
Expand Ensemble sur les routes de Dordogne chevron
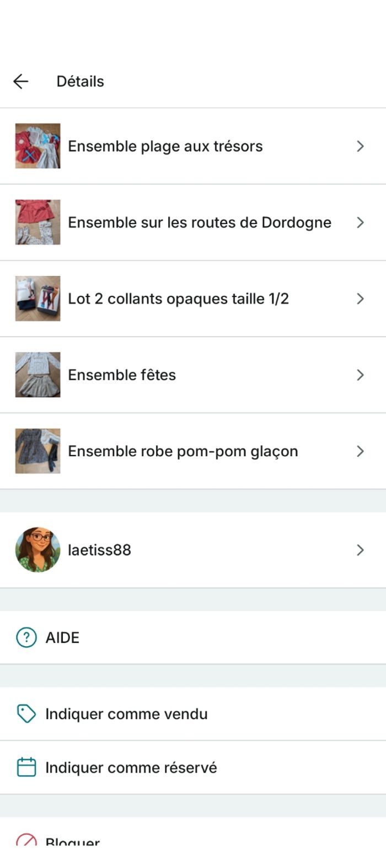360,222
